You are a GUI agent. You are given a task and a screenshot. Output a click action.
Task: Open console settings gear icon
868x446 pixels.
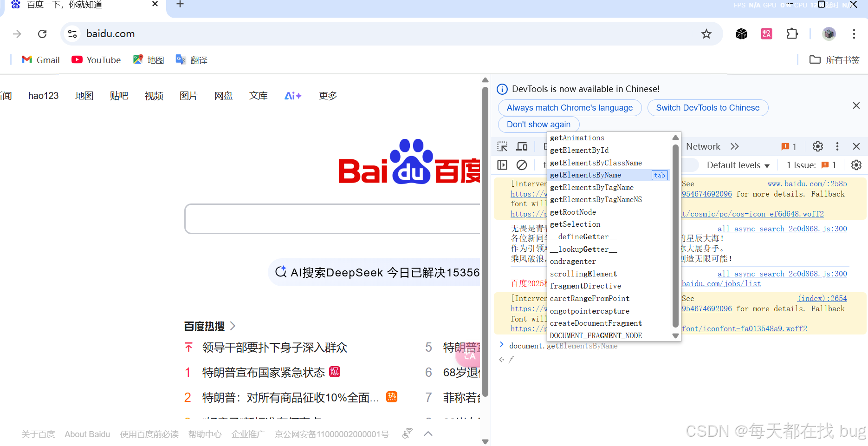[x=856, y=165]
